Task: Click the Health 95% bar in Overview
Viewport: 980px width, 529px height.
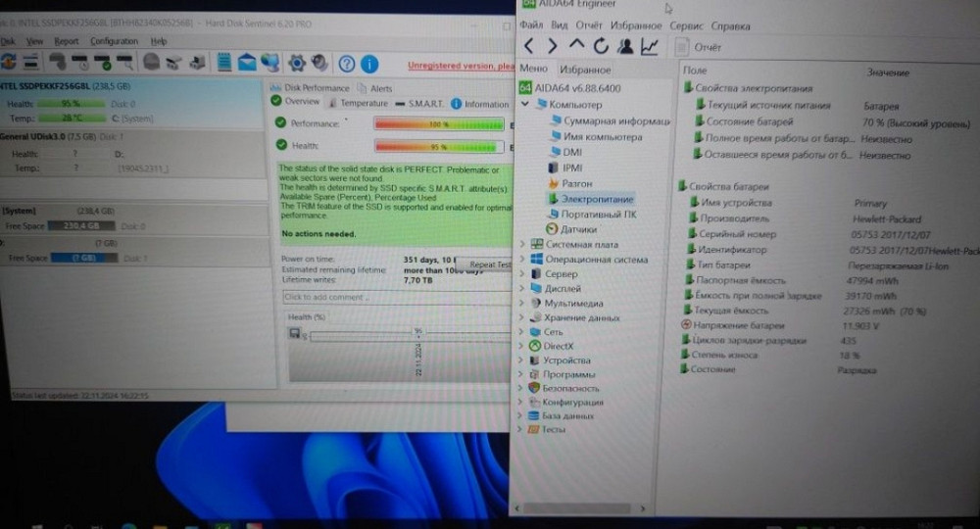Action: (x=439, y=147)
